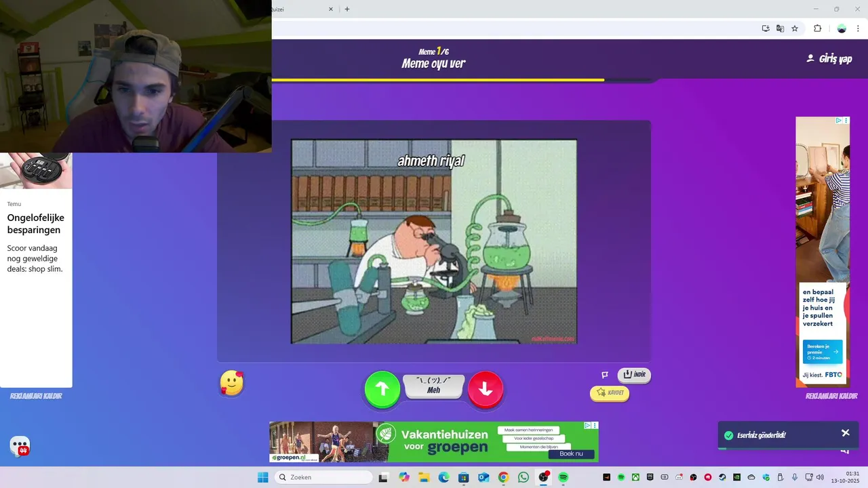Open OBS Studio from taskbar
The width and height of the screenshot is (868, 488).
click(x=543, y=477)
